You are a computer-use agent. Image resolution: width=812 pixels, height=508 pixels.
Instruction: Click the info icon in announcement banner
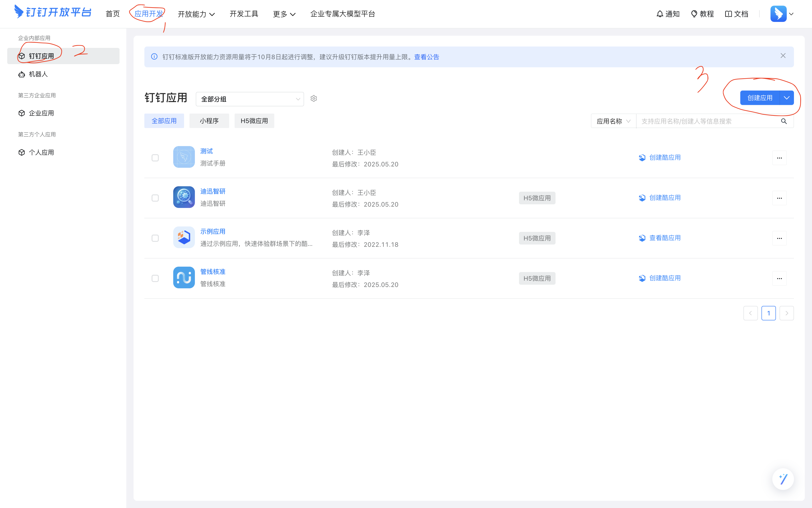pos(154,56)
